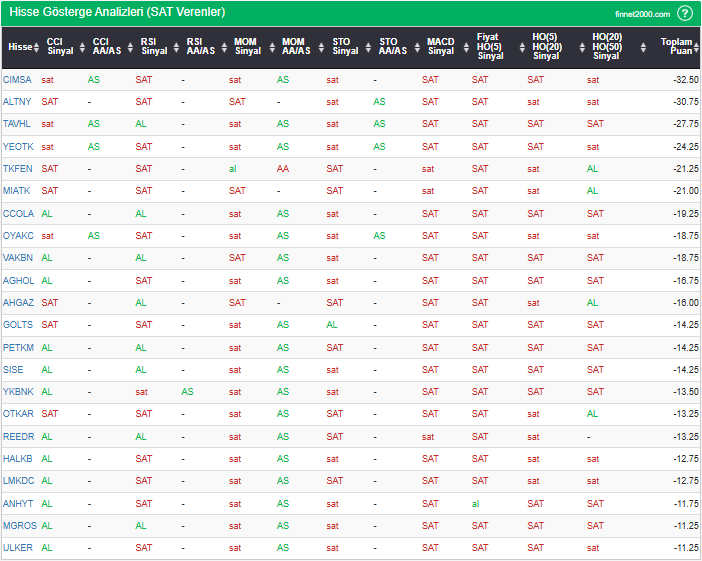Open ANHYT stock link
Viewport: 702px width, 561px height.
point(18,503)
